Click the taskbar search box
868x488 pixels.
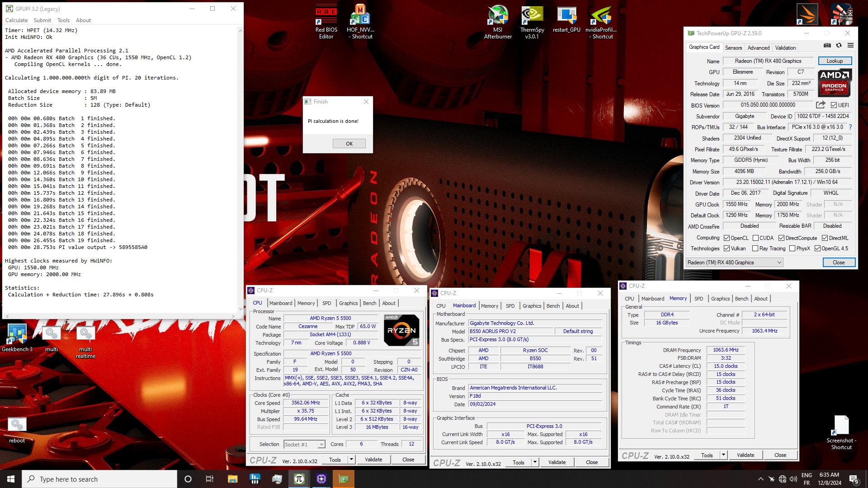coord(99,479)
